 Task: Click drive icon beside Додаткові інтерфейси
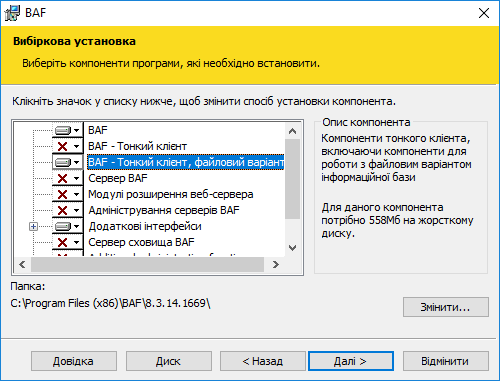(63, 227)
